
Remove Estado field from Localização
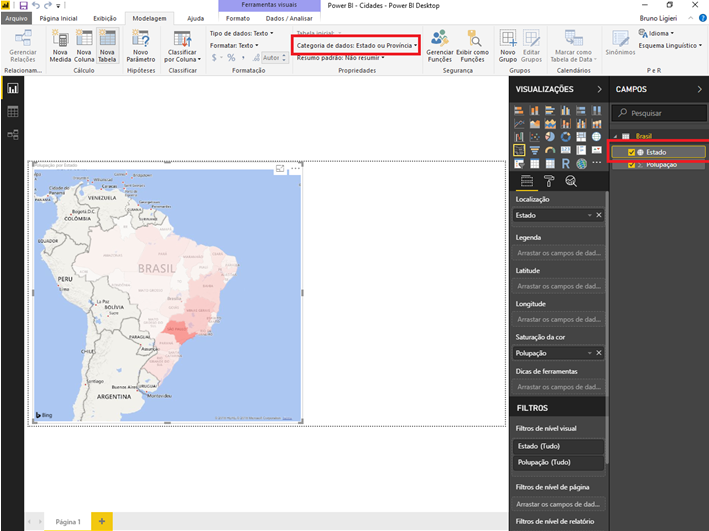coord(599,215)
